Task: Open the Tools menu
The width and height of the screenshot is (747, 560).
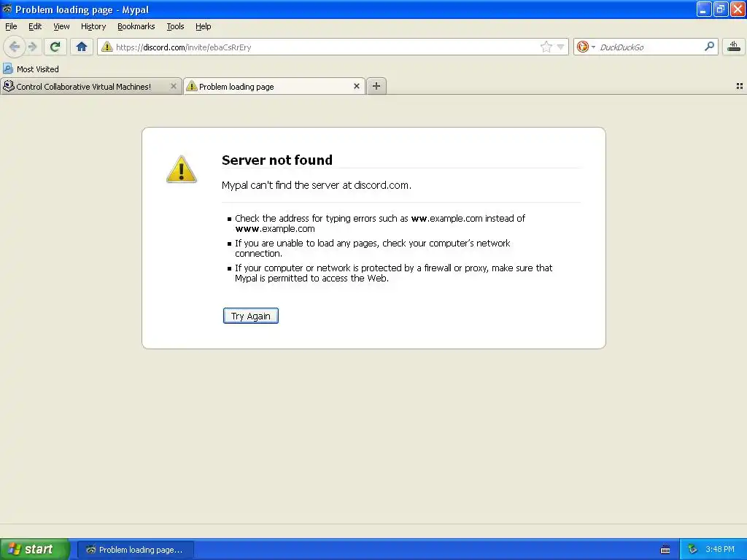Action: coord(175,26)
